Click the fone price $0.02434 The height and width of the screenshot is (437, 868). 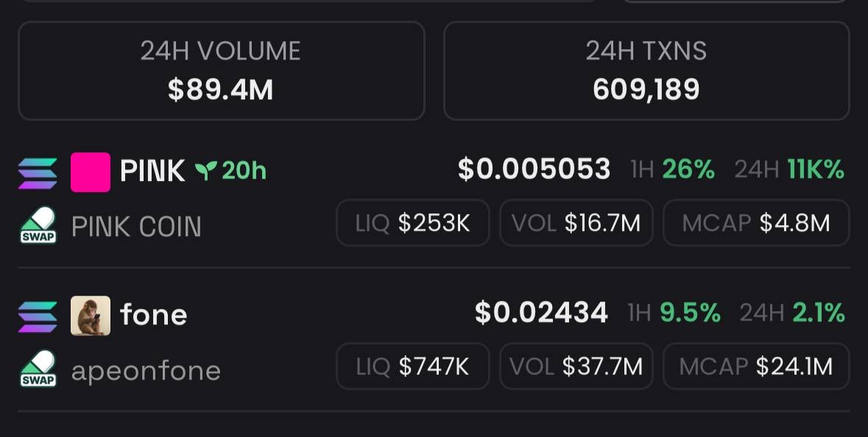click(x=541, y=313)
